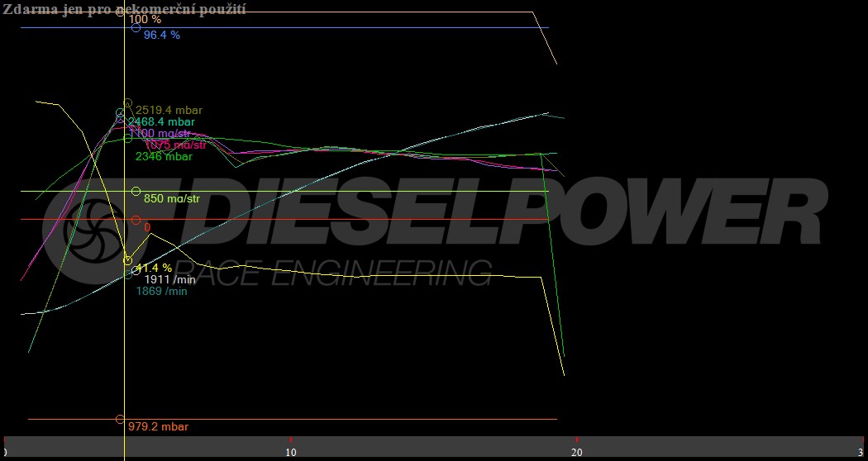Select the "2519.4 mbar" reading
Image resolution: width=868 pixels, height=461 pixels.
169,110
